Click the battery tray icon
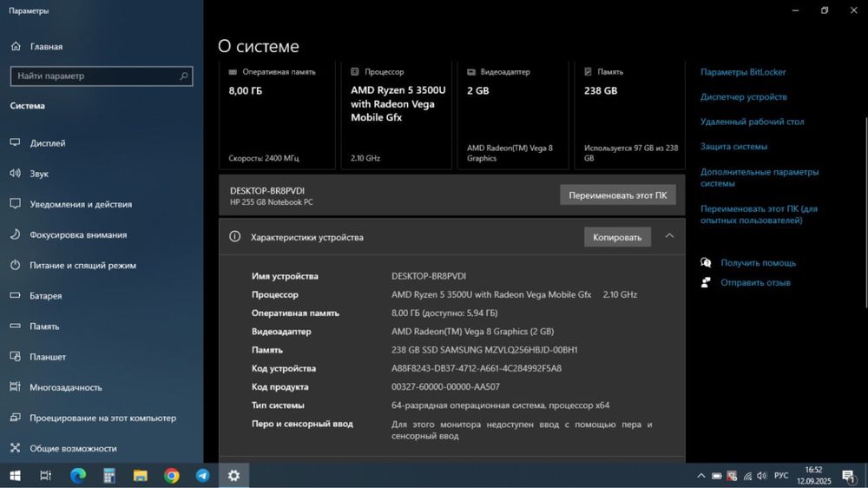Image resolution: width=868 pixels, height=488 pixels. (716, 476)
